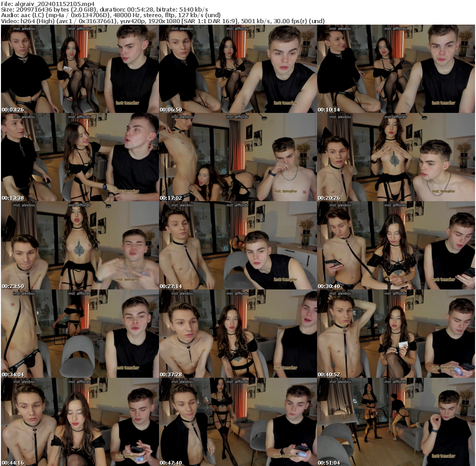Screen dimensions: 476x466
Task: Select the frame at timestamp 00:06:50
Action: coord(238,69)
